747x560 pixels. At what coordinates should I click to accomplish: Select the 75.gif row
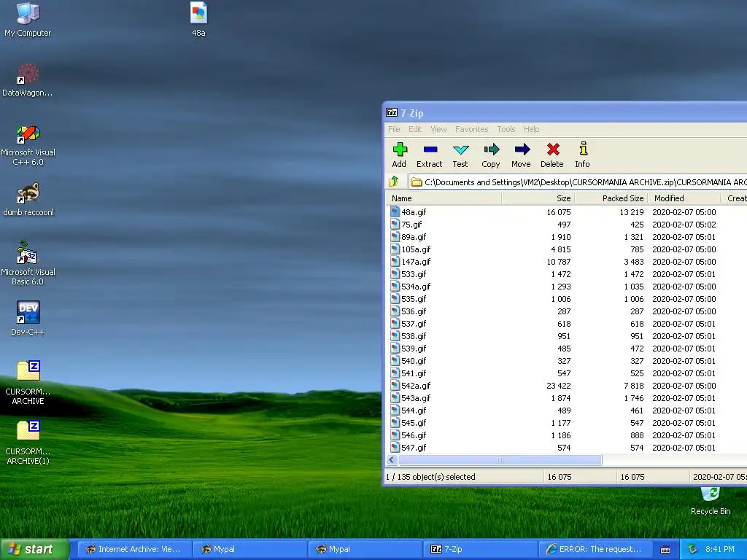(566, 225)
